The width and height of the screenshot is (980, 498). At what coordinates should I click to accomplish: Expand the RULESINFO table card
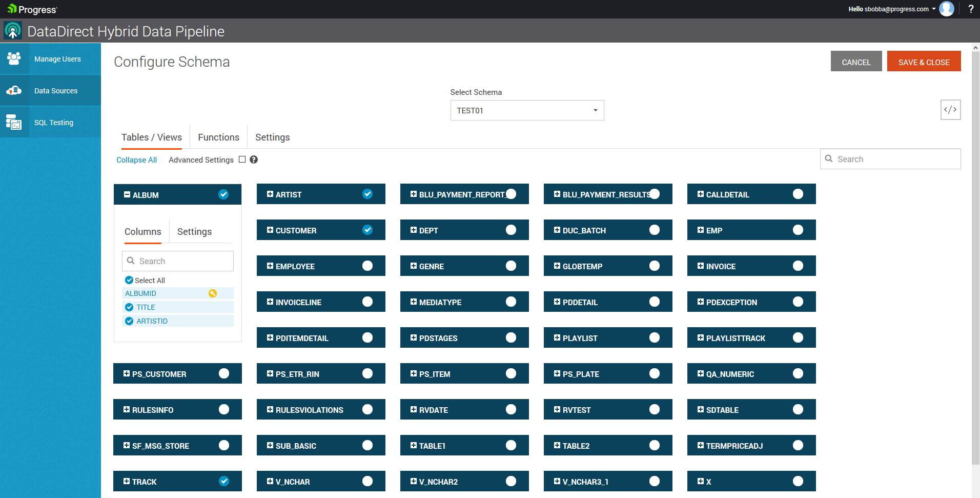pos(127,409)
